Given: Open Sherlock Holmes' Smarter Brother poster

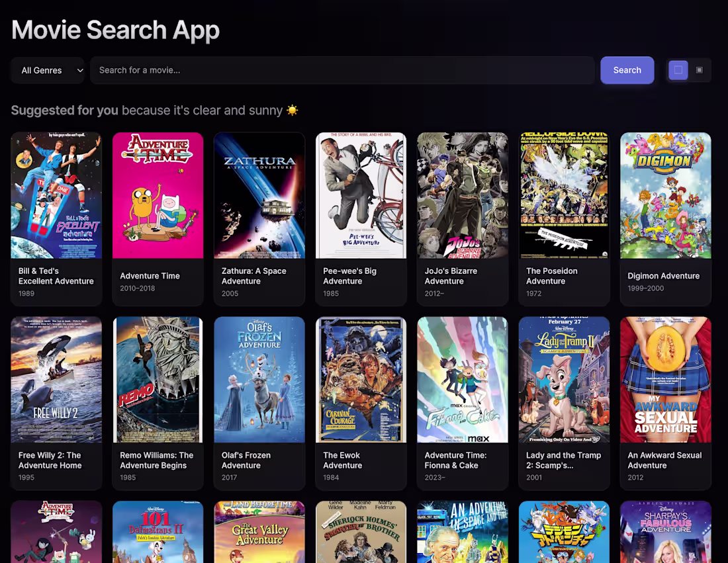Looking at the screenshot, I should click(361, 532).
